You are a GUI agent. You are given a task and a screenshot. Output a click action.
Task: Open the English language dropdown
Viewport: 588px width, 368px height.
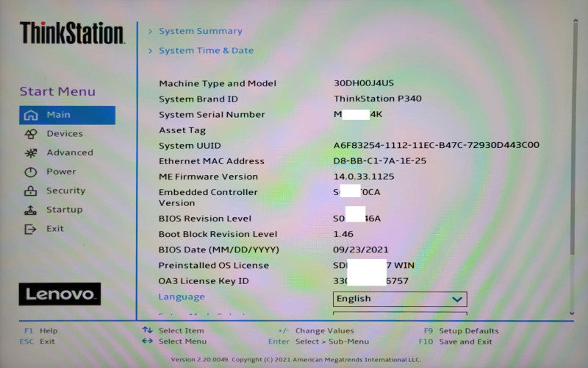click(x=400, y=299)
